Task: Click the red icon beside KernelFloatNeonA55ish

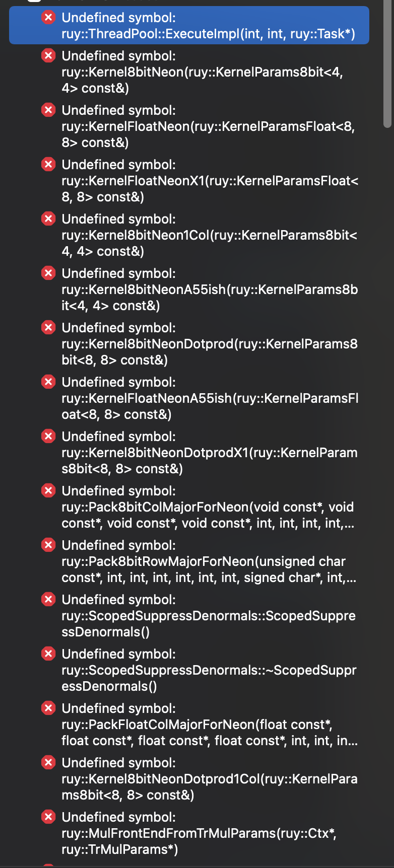Action: (x=48, y=382)
